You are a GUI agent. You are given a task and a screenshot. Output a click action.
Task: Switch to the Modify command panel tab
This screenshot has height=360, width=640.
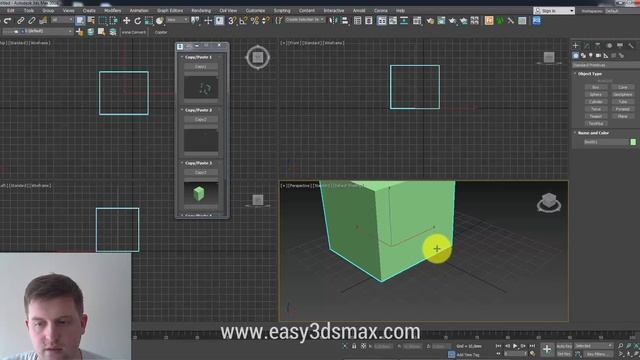tap(587, 46)
